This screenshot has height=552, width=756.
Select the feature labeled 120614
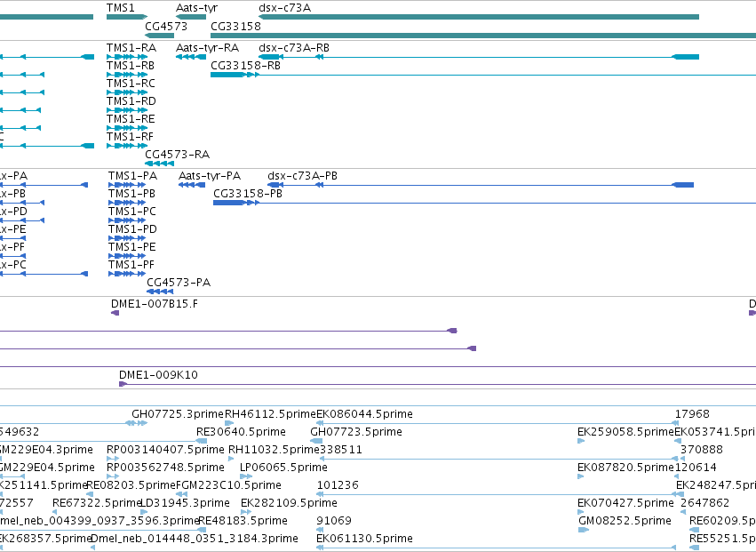[x=696, y=468]
